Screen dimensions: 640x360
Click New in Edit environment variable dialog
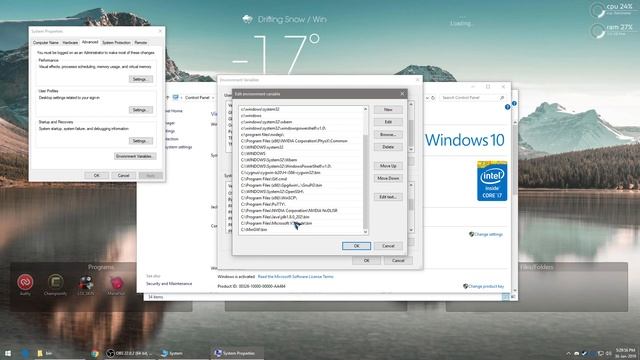[x=388, y=110]
